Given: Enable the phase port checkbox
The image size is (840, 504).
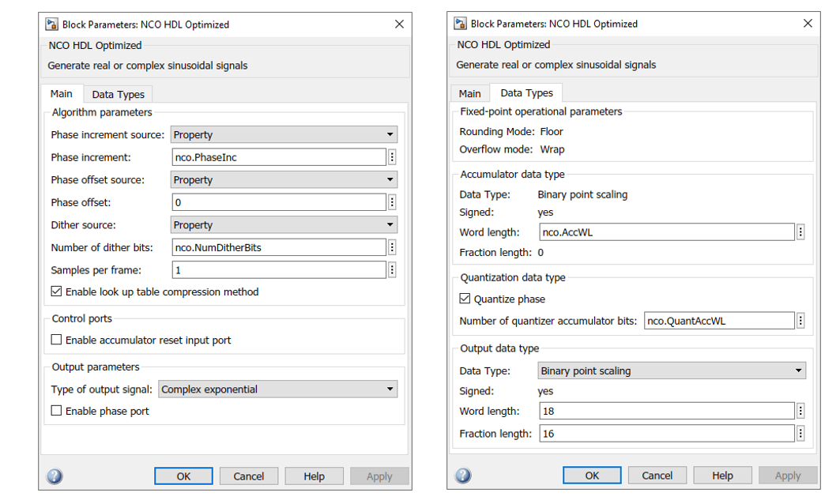Looking at the screenshot, I should (x=56, y=411).
